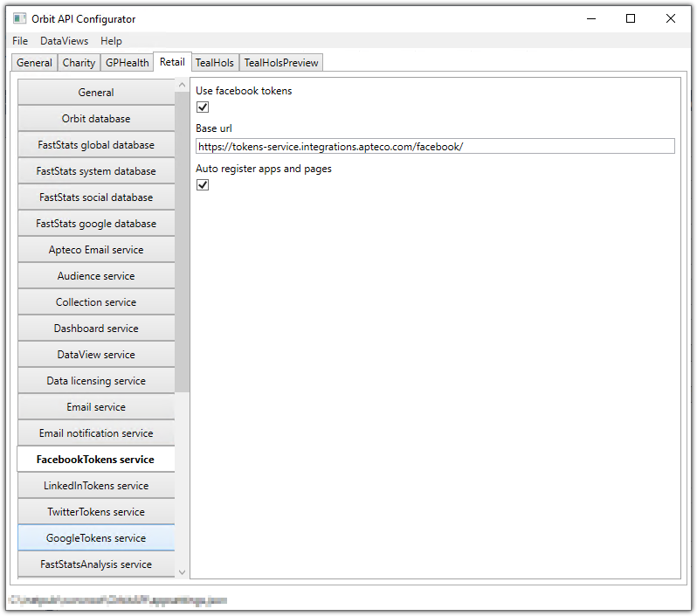The height and width of the screenshot is (616, 697).
Task: Open FastStats global database settings
Action: (x=96, y=145)
